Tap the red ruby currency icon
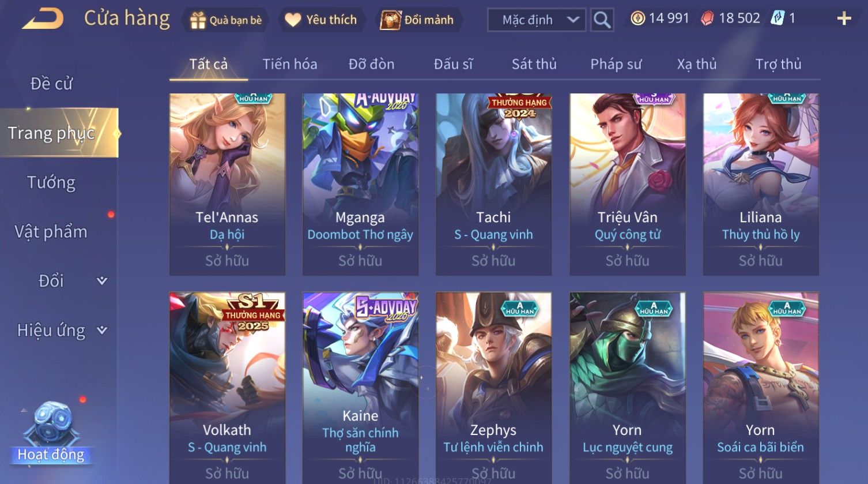The width and height of the screenshot is (868, 484). pyautogui.click(x=707, y=18)
